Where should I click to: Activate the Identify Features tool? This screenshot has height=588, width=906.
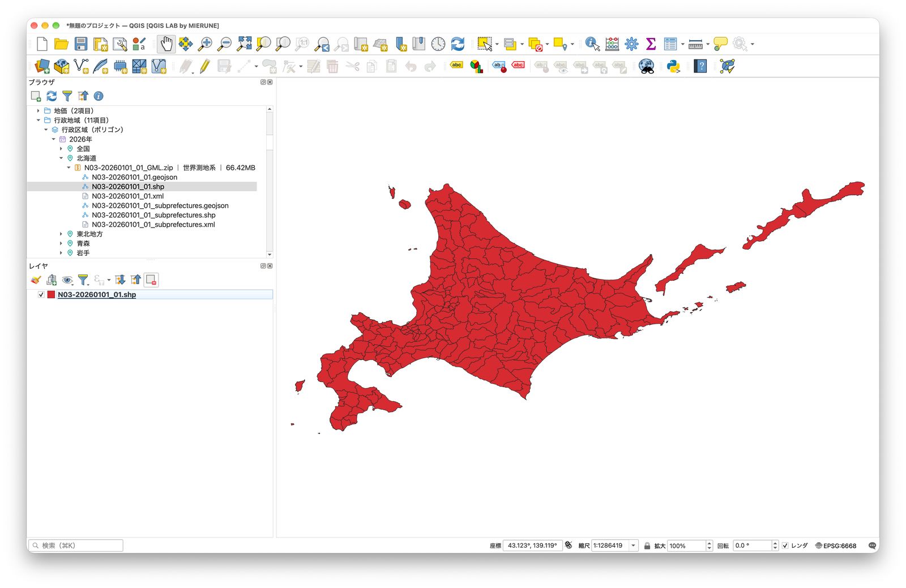592,44
